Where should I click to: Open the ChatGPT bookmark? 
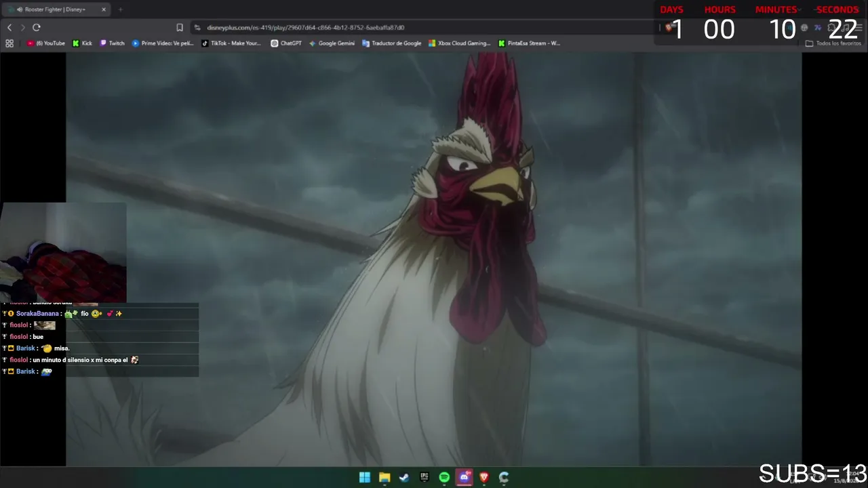[x=286, y=43]
